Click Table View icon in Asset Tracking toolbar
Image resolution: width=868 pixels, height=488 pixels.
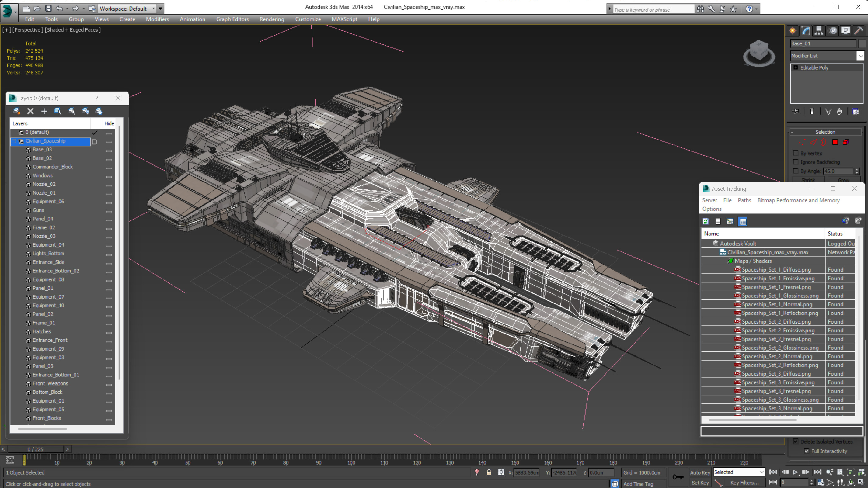[x=743, y=221]
